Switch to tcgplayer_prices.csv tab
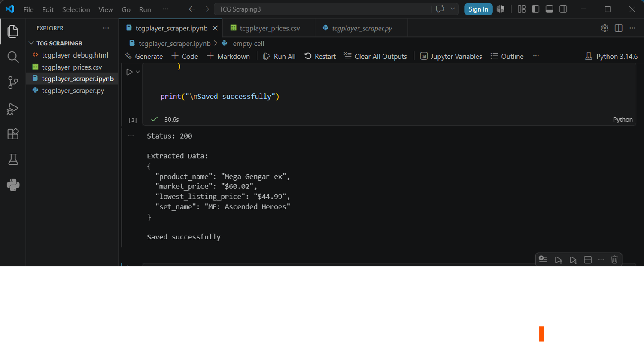 coord(269,28)
